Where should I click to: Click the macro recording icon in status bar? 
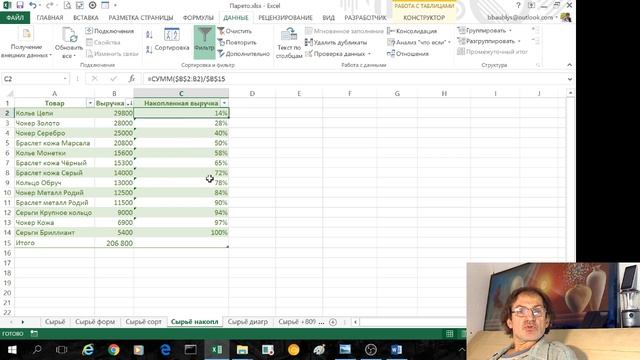coord(34,333)
